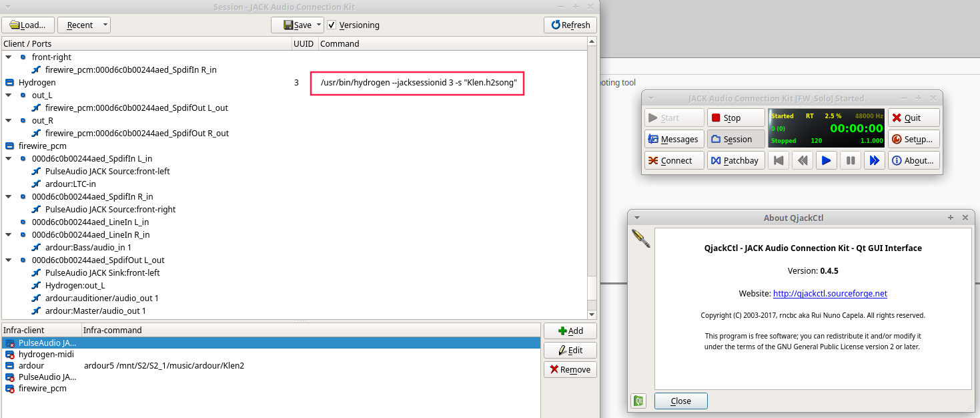Image resolution: width=980 pixels, height=418 pixels.
Task: Open the Setup... dialog
Action: point(914,139)
